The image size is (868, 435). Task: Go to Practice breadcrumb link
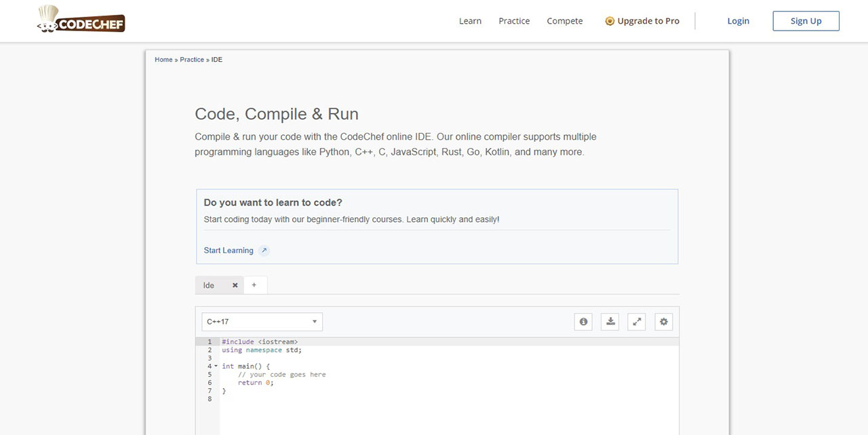192,60
